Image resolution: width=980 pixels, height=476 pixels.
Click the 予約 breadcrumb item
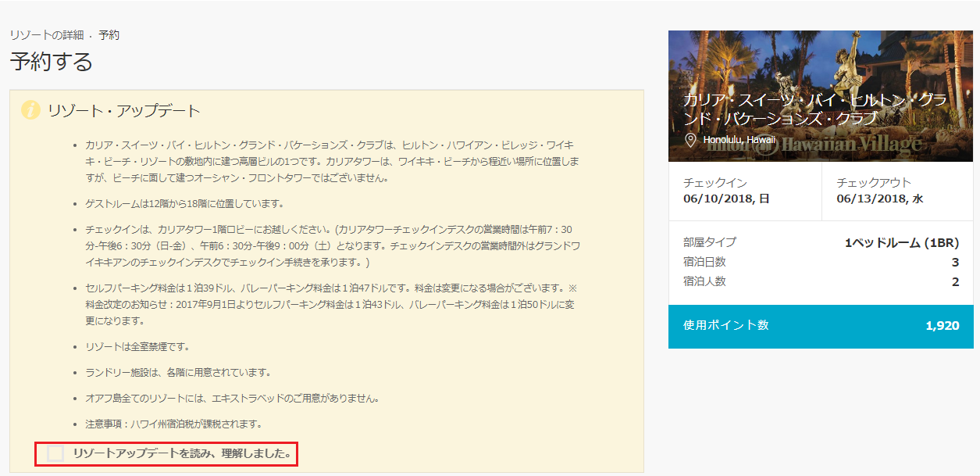(x=109, y=35)
